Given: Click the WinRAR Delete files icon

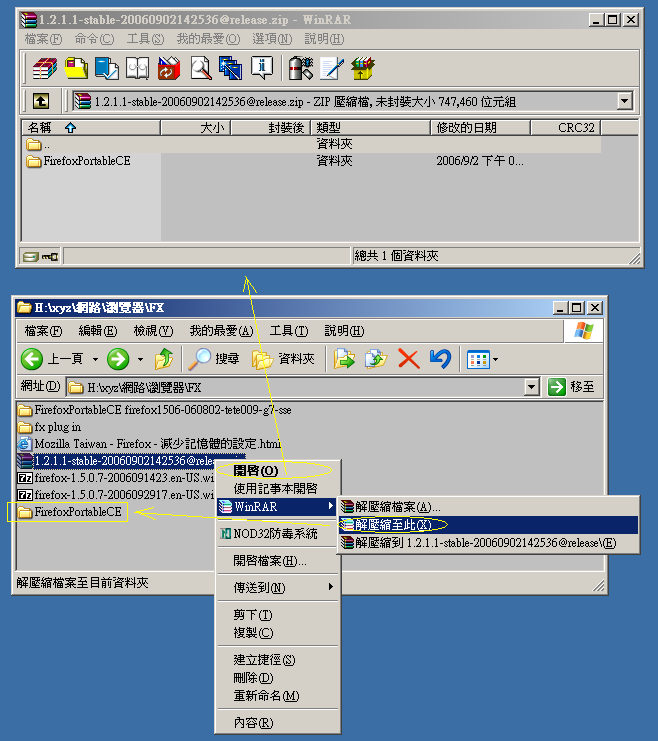Looking at the screenshot, I should point(169,68).
